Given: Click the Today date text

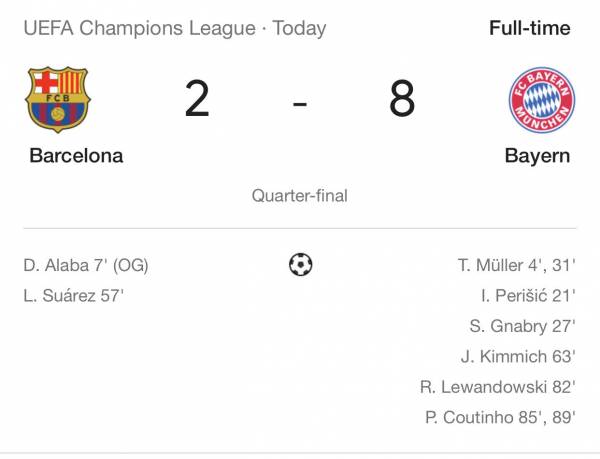Looking at the screenshot, I should coord(299,28).
